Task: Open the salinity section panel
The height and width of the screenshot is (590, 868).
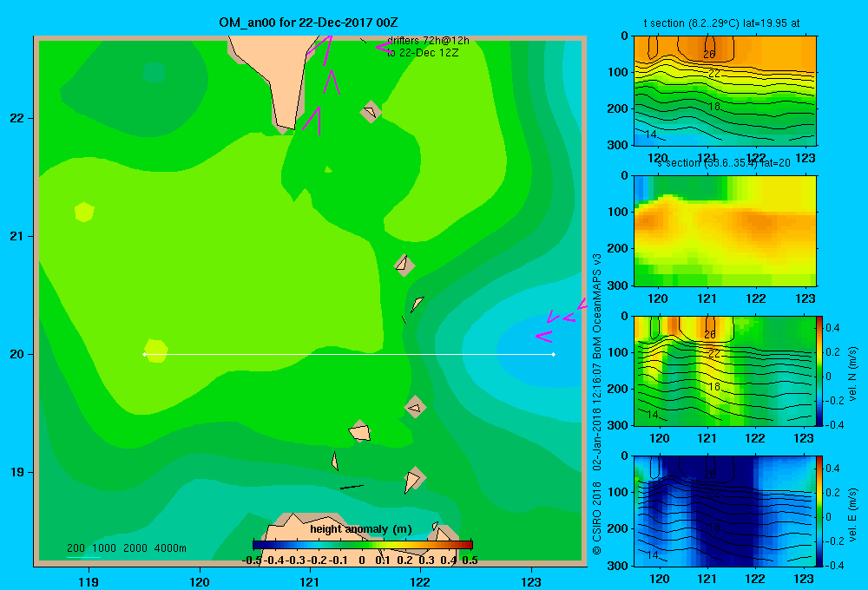Action: coord(725,231)
